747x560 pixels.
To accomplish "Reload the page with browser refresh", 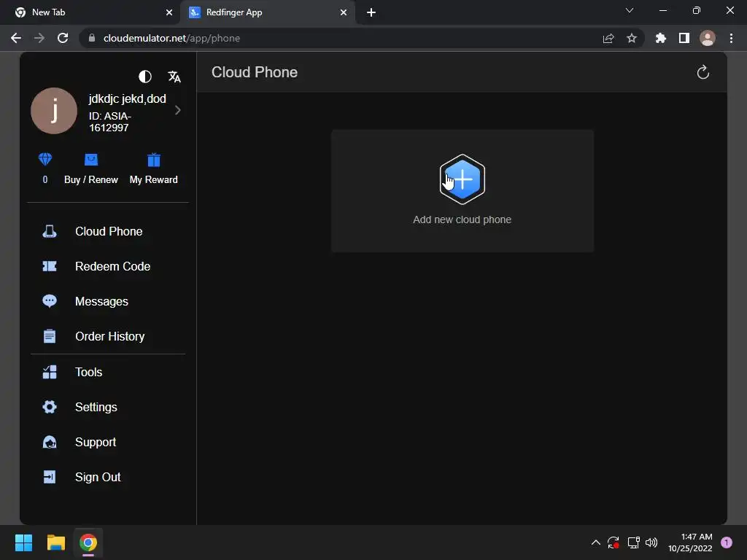I will click(63, 38).
